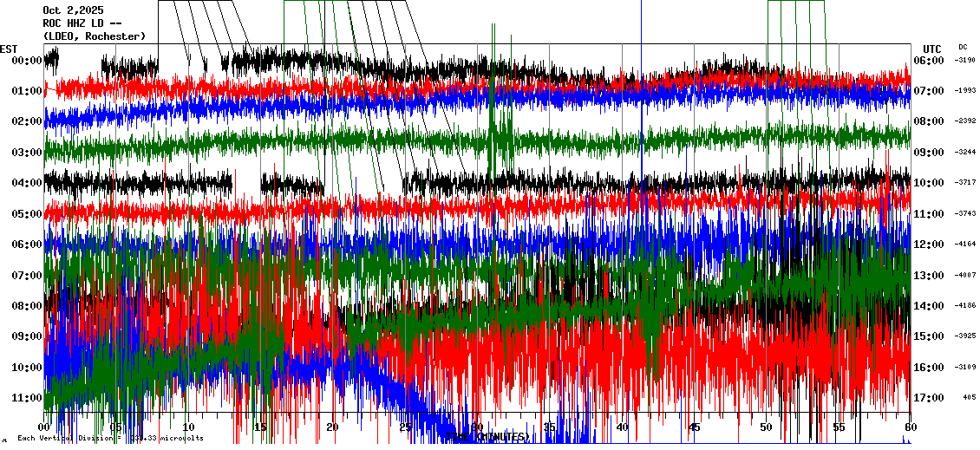Select the 03:00 EST time label
Viewport: 980px width, 450px height.
click(27, 153)
